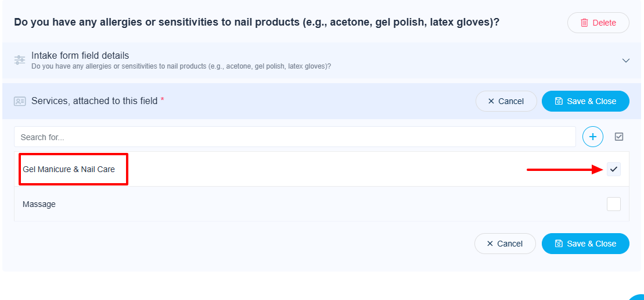Screen dimensions: 644x300
Task: Click X icon of Cancel in Services header
Action: click(x=491, y=101)
